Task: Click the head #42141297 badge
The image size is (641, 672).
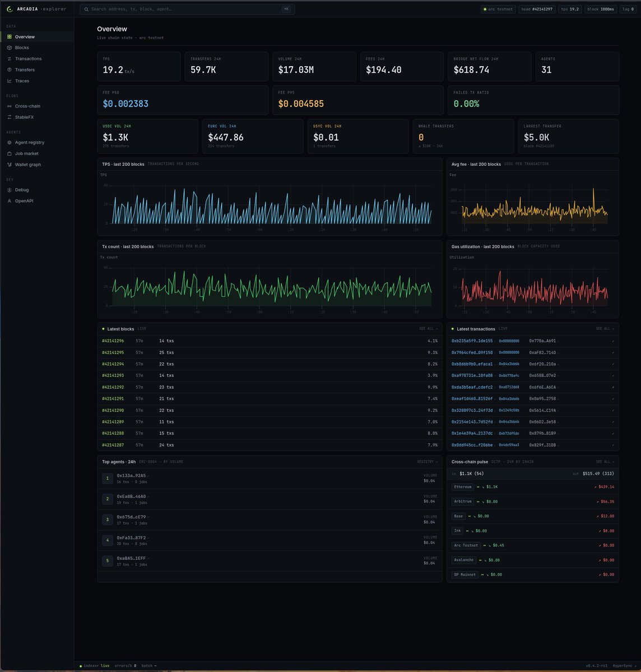Action: (x=537, y=9)
